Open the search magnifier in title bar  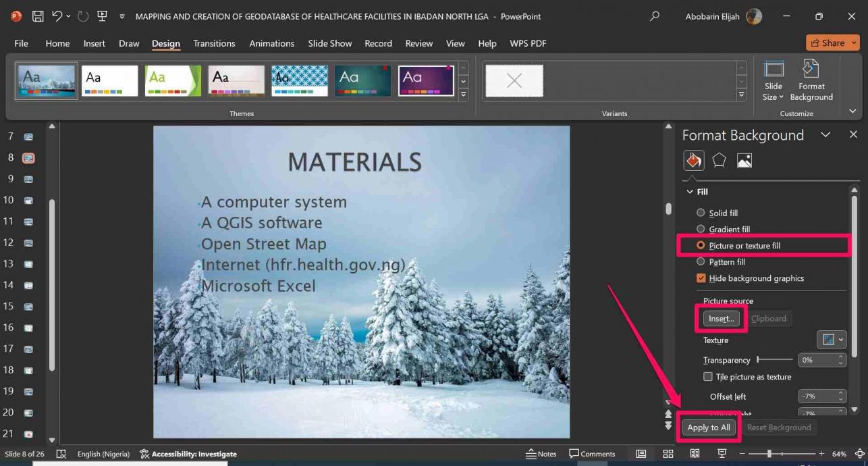coord(654,16)
